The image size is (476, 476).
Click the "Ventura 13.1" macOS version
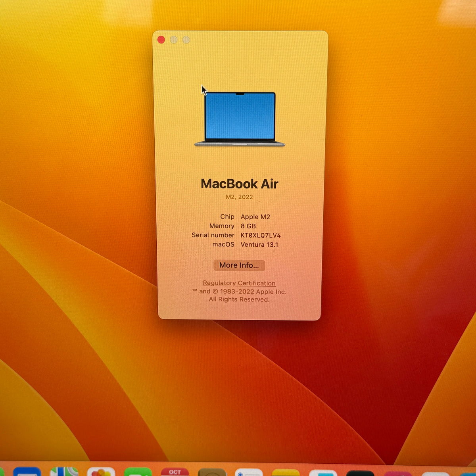tap(259, 245)
